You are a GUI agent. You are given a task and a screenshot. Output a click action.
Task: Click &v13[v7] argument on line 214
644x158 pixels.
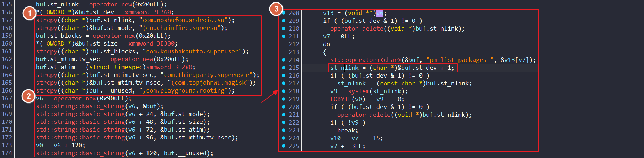pos(515,60)
